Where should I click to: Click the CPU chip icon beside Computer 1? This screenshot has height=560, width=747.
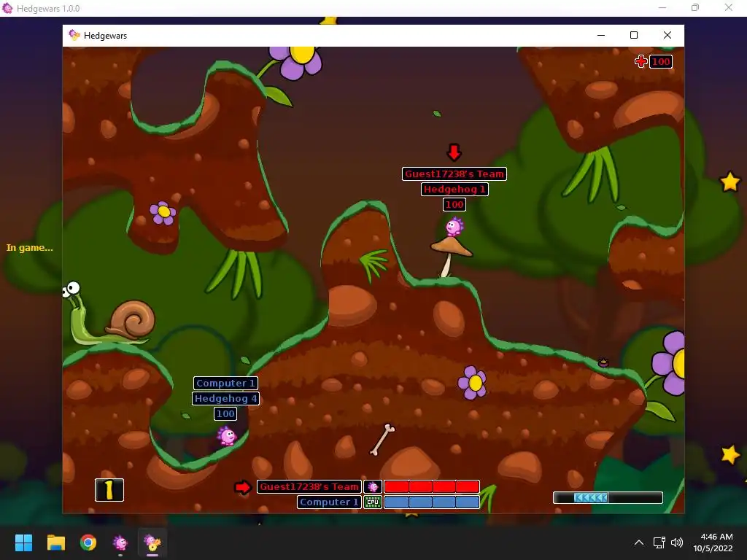coord(373,502)
